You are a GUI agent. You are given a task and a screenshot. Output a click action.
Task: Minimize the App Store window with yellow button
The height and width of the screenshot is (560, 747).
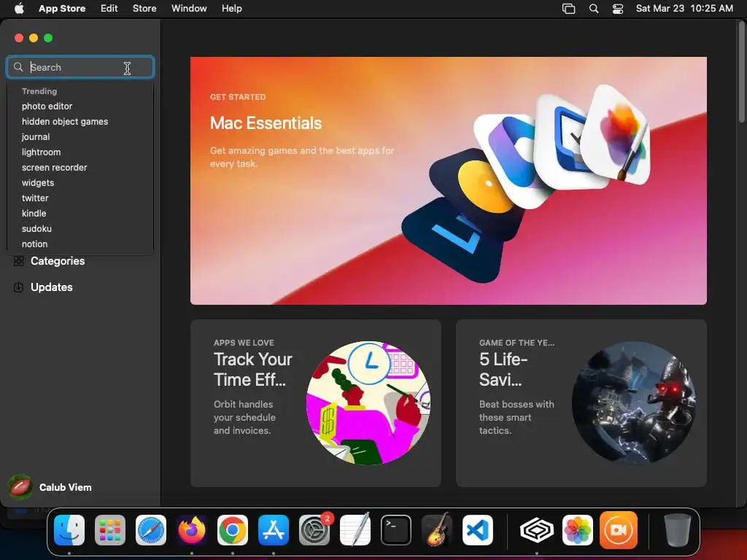34,38
